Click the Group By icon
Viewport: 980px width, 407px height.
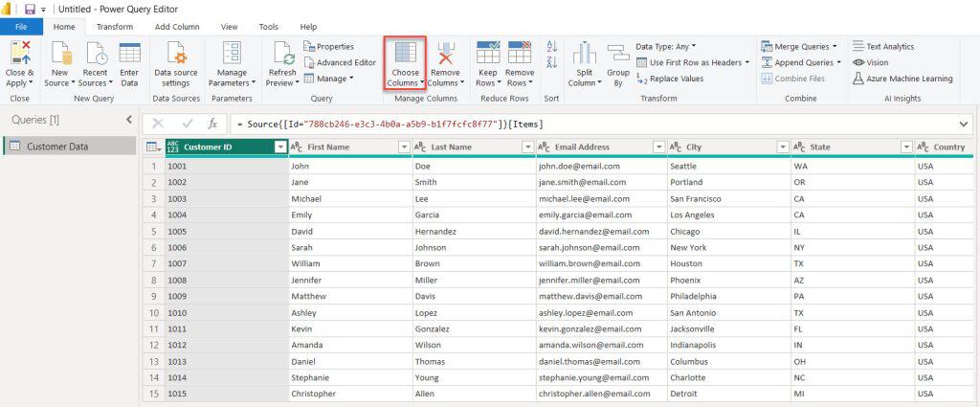(x=618, y=53)
